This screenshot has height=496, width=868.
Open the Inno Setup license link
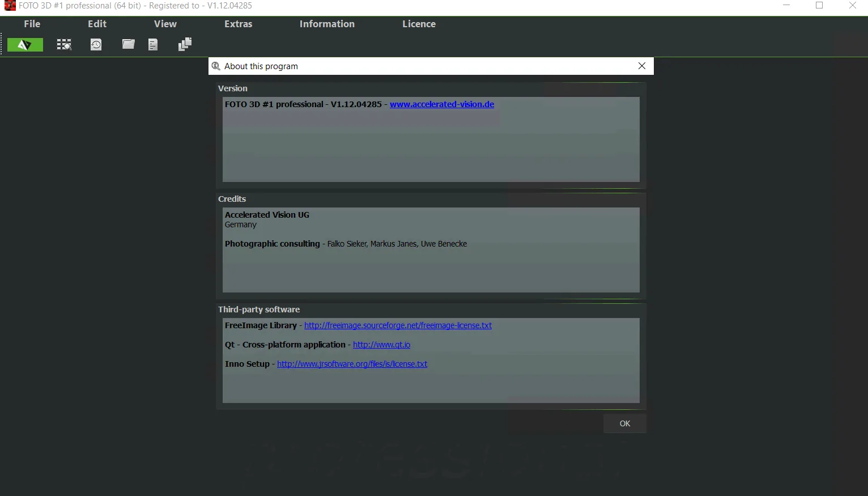coord(352,364)
